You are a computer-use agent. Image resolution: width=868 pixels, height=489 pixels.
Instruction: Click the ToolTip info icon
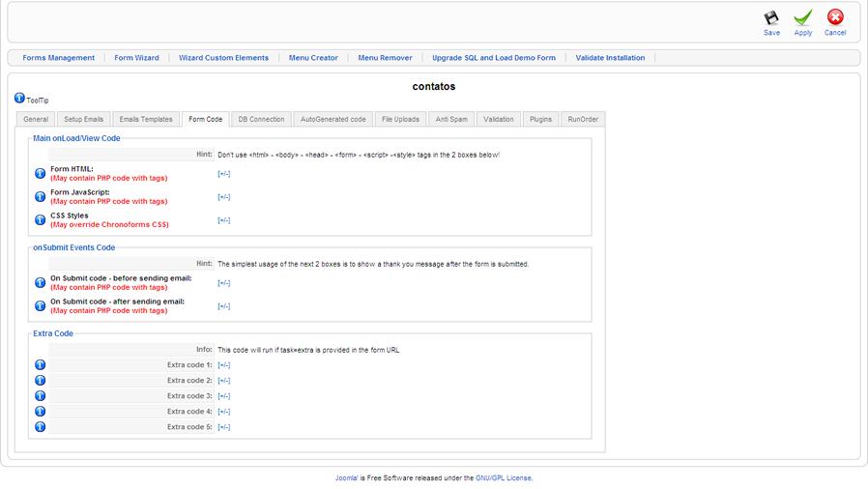[x=19, y=98]
